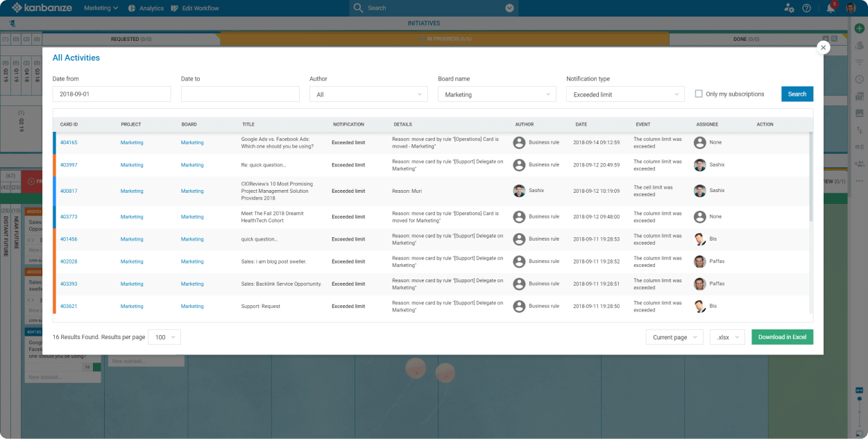Click the blue Search button
868x439 pixels.
point(797,94)
